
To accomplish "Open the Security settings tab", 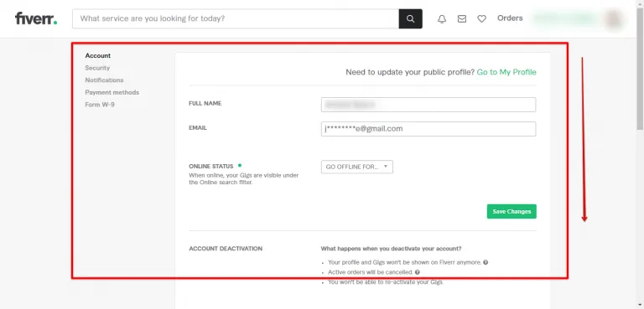I will [x=97, y=68].
